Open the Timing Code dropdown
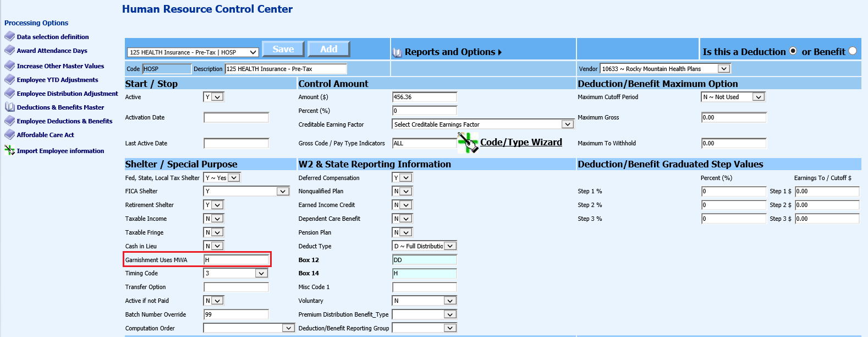This screenshot has height=337, width=868. (x=261, y=273)
